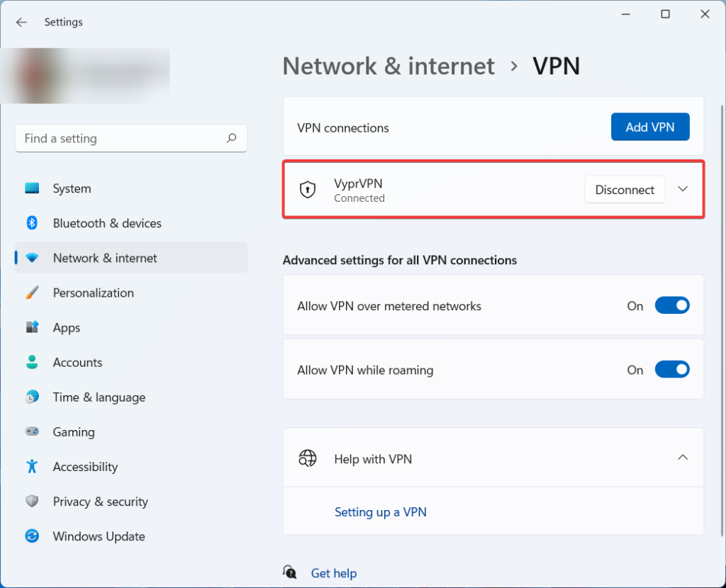
Task: Click the VyprVPN shield icon
Action: pyautogui.click(x=308, y=189)
